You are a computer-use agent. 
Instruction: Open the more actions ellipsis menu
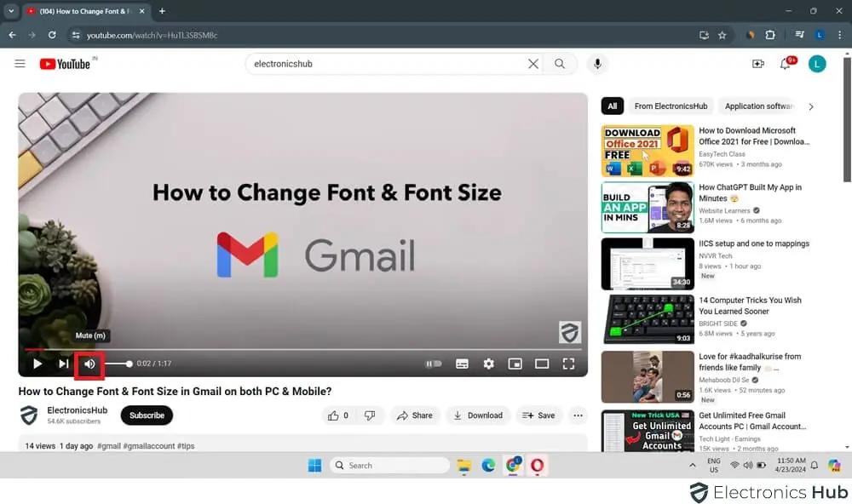(578, 415)
